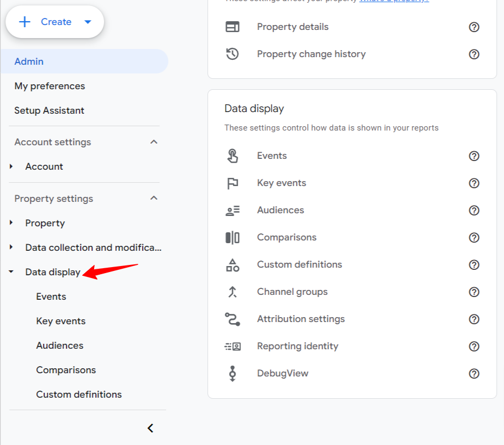The image size is (504, 445).
Task: Collapse the Property settings section chevron
Action: click(154, 198)
